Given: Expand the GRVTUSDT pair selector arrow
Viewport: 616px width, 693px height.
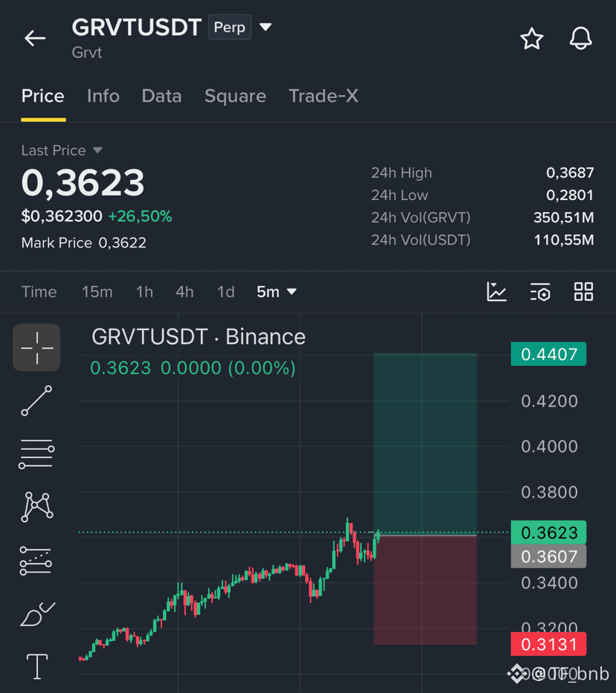Looking at the screenshot, I should pos(266,27).
